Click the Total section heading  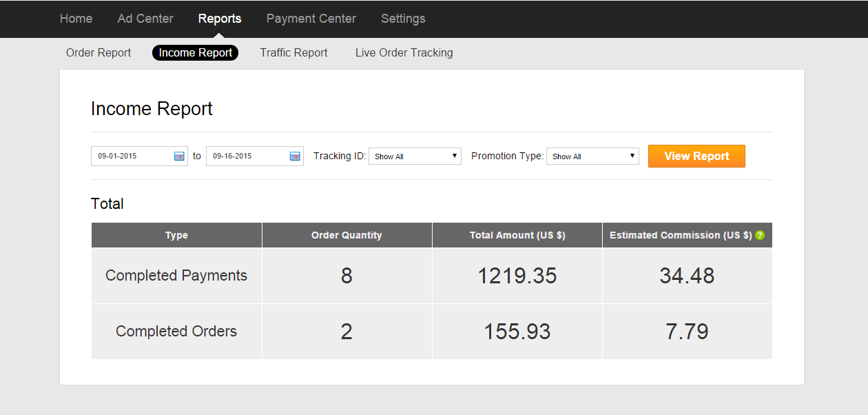[107, 204]
